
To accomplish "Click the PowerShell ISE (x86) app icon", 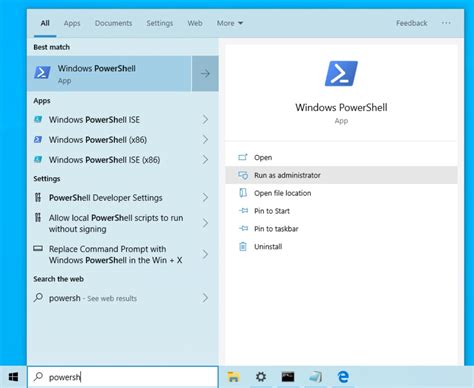I will pyautogui.click(x=38, y=159).
